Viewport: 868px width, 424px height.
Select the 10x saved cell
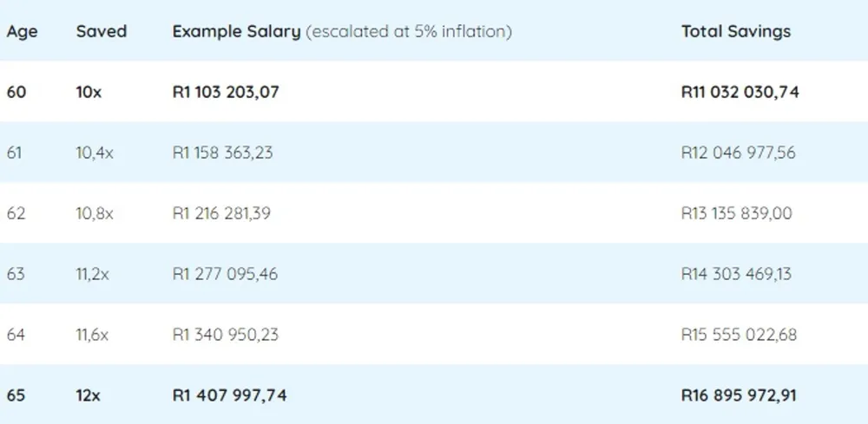tap(89, 92)
